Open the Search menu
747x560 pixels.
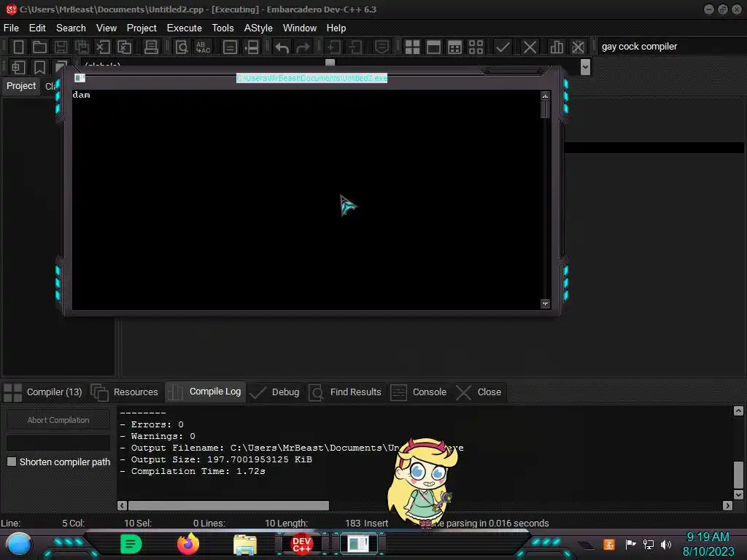(71, 28)
